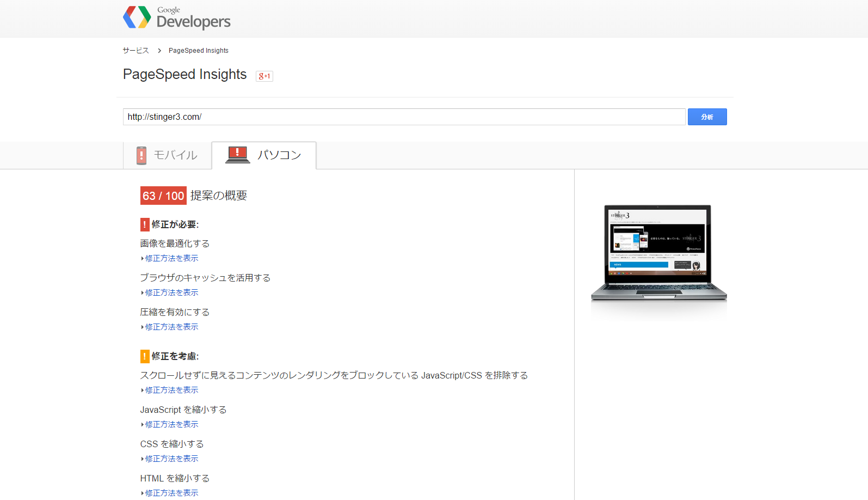Expand 修正方法を表示 under CSS を縮小する
The image size is (868, 500).
pyautogui.click(x=171, y=459)
